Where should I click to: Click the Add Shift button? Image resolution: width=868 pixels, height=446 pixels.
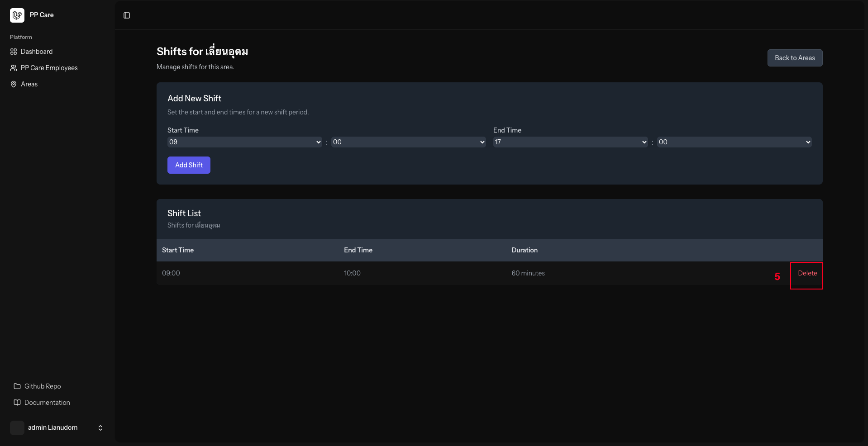pyautogui.click(x=189, y=165)
